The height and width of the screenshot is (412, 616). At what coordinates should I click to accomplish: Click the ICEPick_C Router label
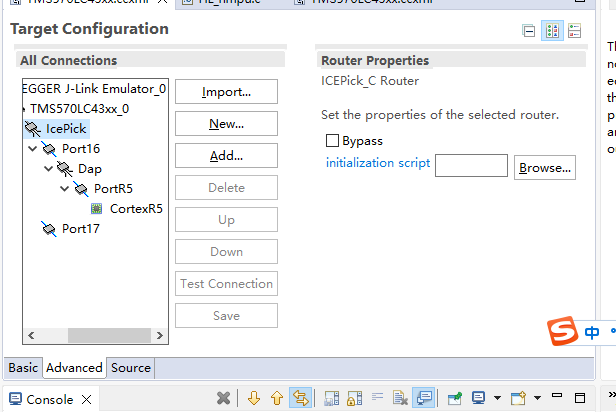coord(370,81)
